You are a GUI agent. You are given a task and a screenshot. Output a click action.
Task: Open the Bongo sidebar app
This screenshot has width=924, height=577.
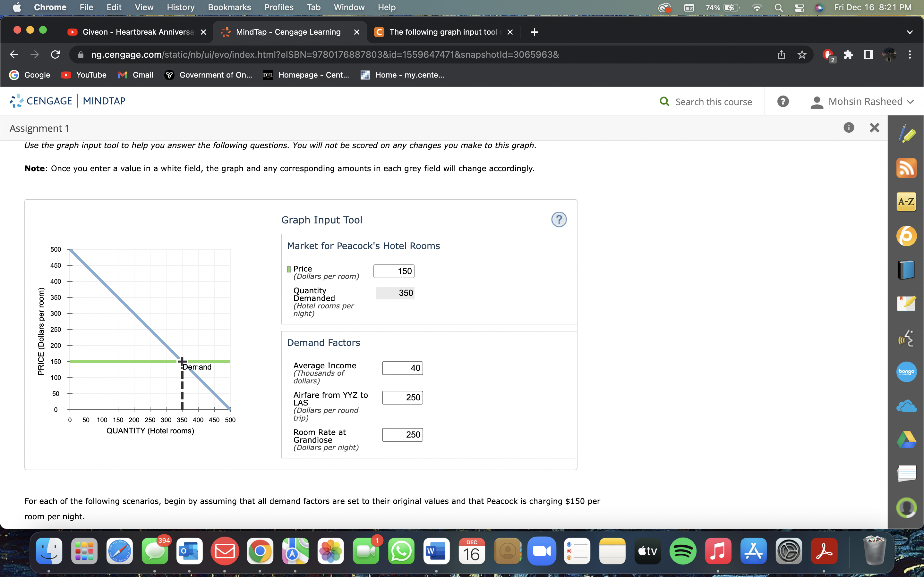point(906,371)
